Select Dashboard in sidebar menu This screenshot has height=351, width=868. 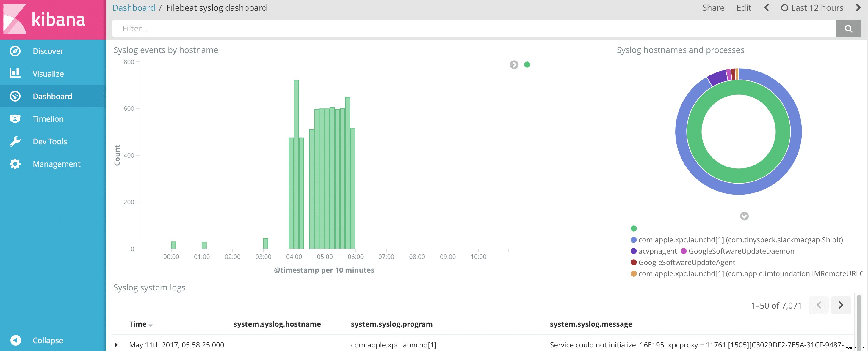[52, 96]
